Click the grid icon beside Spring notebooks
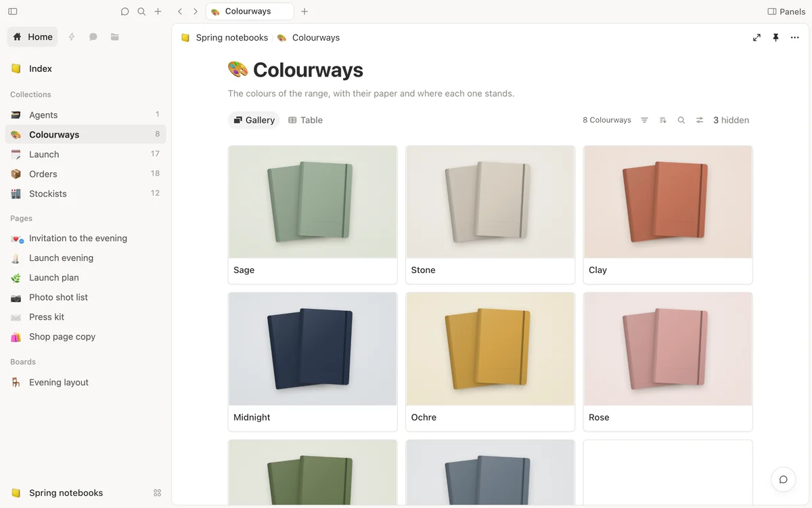 (158, 493)
